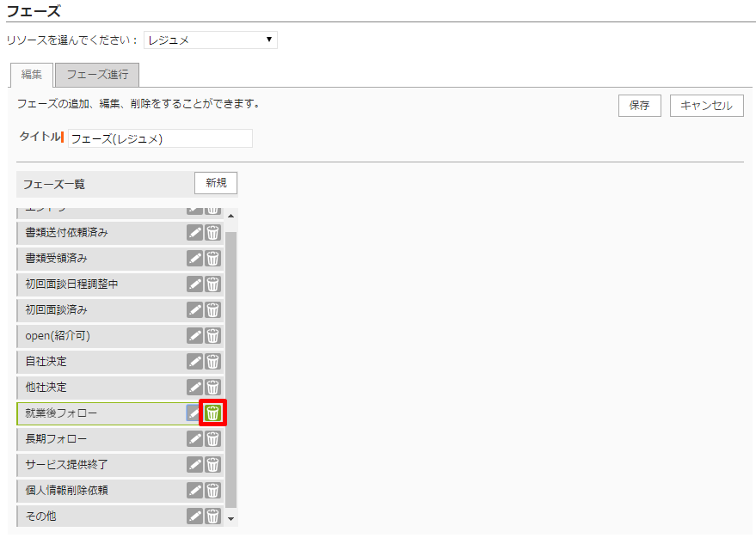
Task: Delete the 書類受領済み phase
Action: tap(212, 259)
